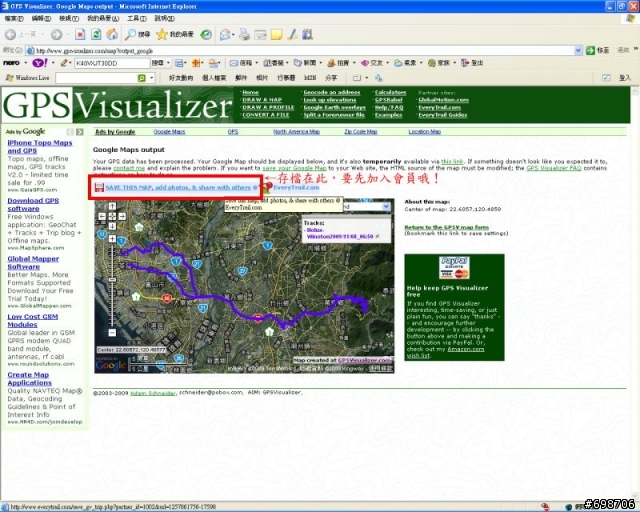The width and height of the screenshot is (640, 512).
Task: Click the track name in Tracks box
Action: [x=340, y=233]
